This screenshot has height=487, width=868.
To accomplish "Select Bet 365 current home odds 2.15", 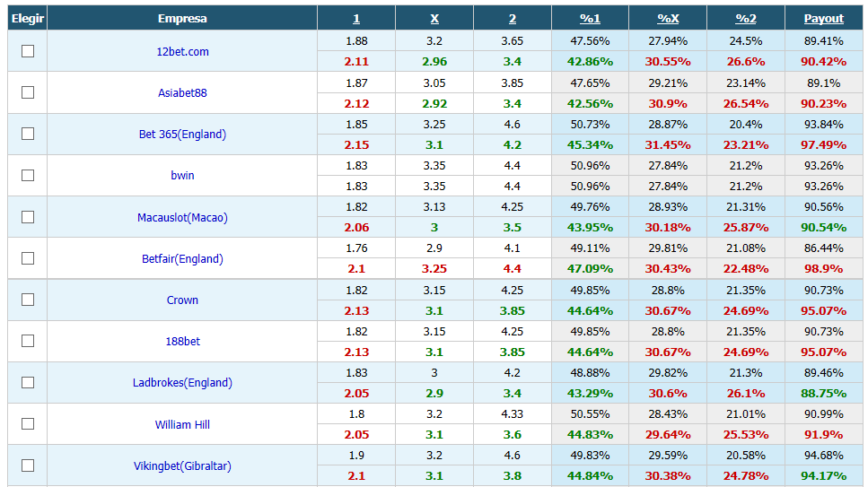I will pos(356,145).
